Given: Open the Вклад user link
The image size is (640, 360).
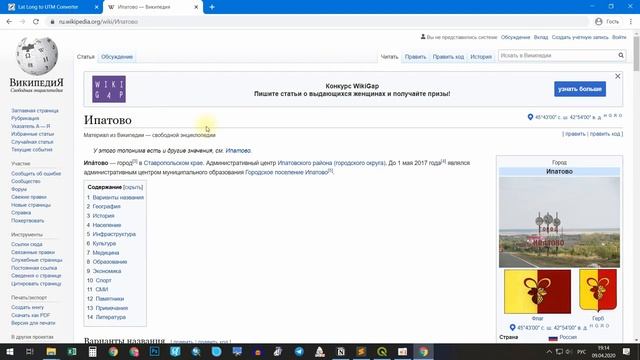Looking at the screenshot, I should [x=541, y=37].
